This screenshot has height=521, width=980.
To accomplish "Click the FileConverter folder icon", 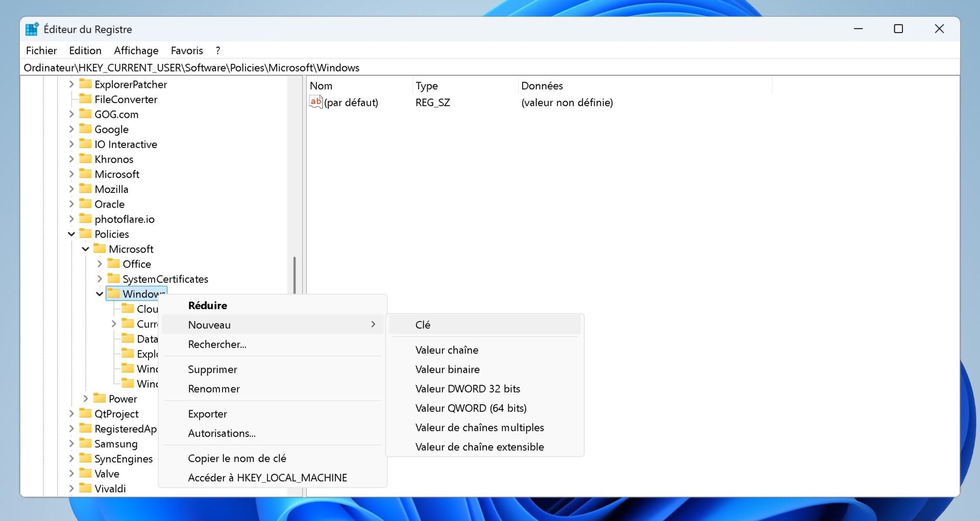I will coord(85,99).
